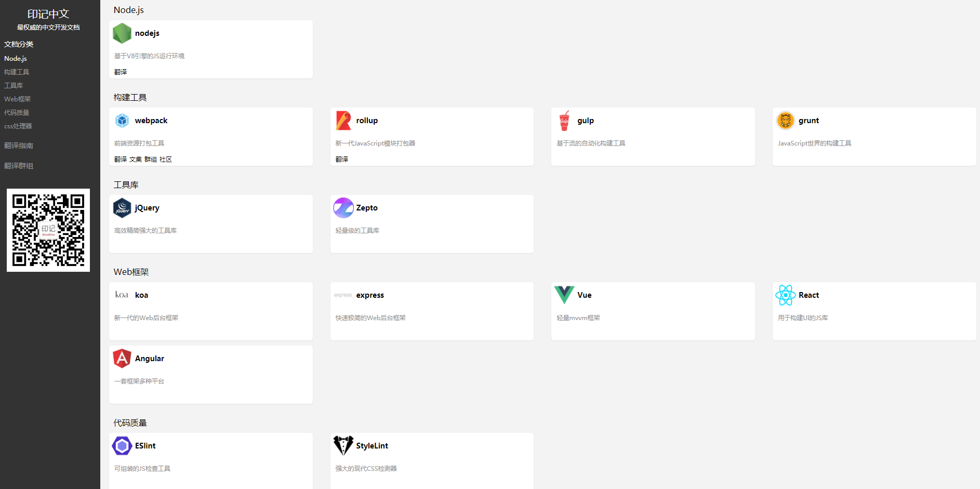Click the Vue green V logo
Image resolution: width=980 pixels, height=489 pixels.
564,295
